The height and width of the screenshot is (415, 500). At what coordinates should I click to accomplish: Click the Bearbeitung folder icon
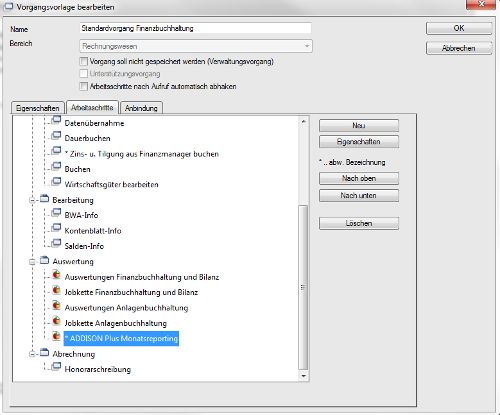44,199
